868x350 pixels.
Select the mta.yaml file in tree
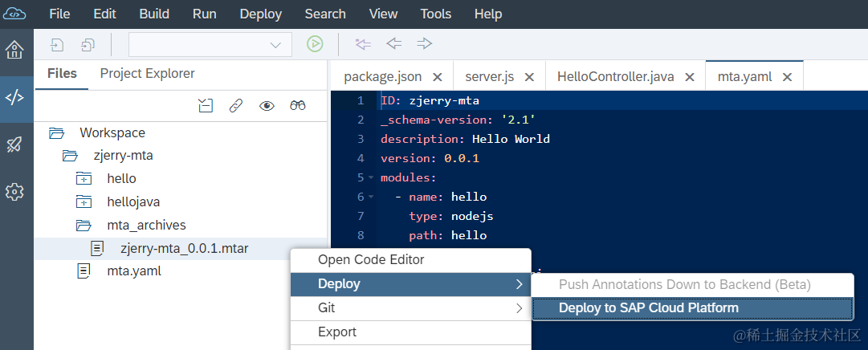coord(134,271)
